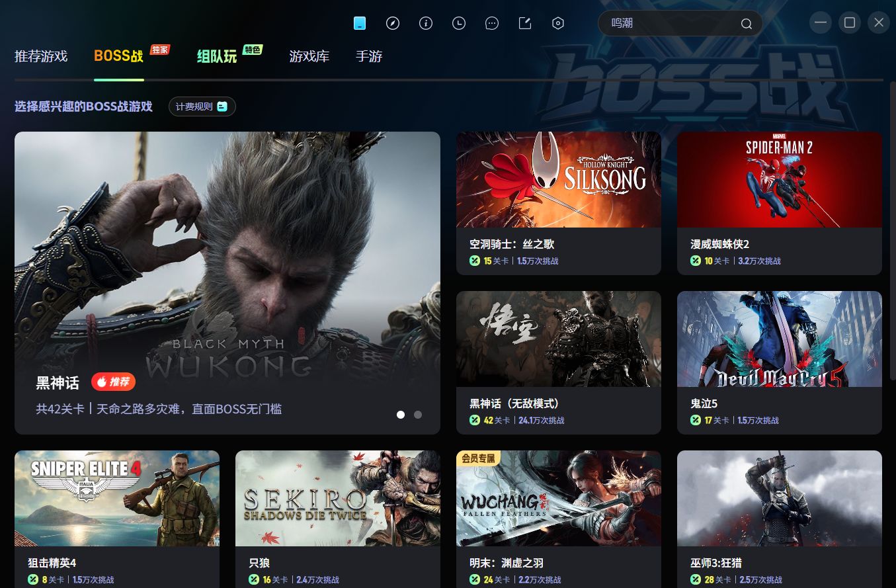Click the green stage icon under 明末：渊虚之羽
The width and height of the screenshot is (896, 588).
[475, 579]
